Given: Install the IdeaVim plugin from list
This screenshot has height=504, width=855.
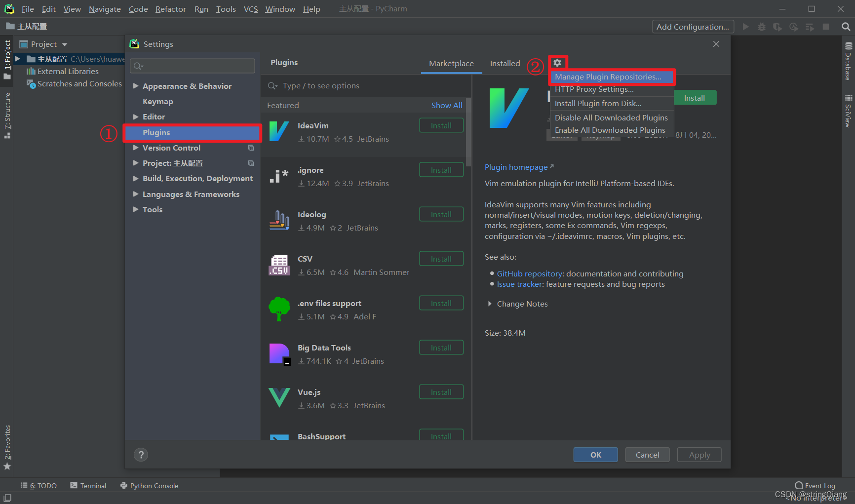Looking at the screenshot, I should point(441,125).
